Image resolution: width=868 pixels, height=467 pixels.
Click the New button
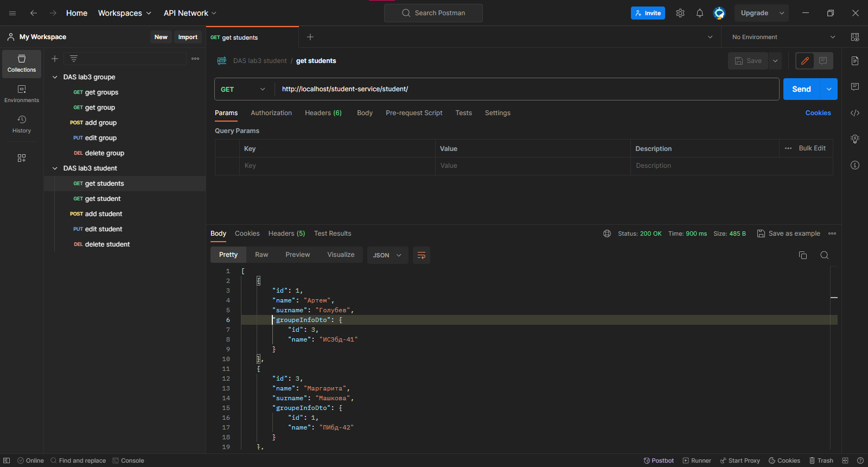click(161, 37)
